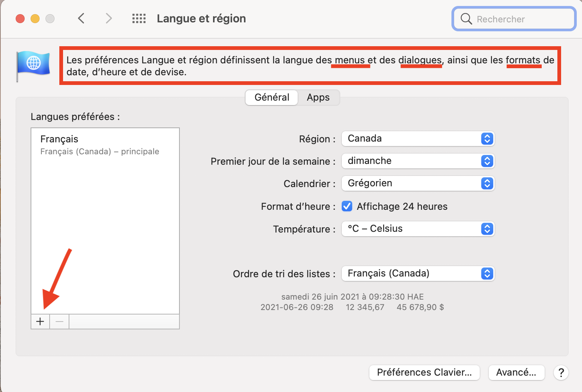Image resolution: width=582 pixels, height=392 pixels.
Task: Open the Ordre de tri des listes dropdown
Action: [418, 274]
